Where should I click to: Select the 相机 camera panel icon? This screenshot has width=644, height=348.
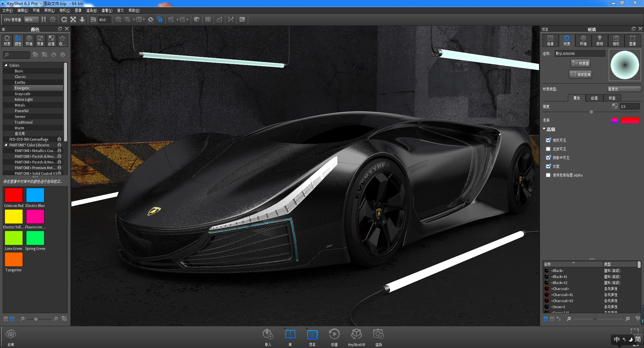tap(616, 41)
